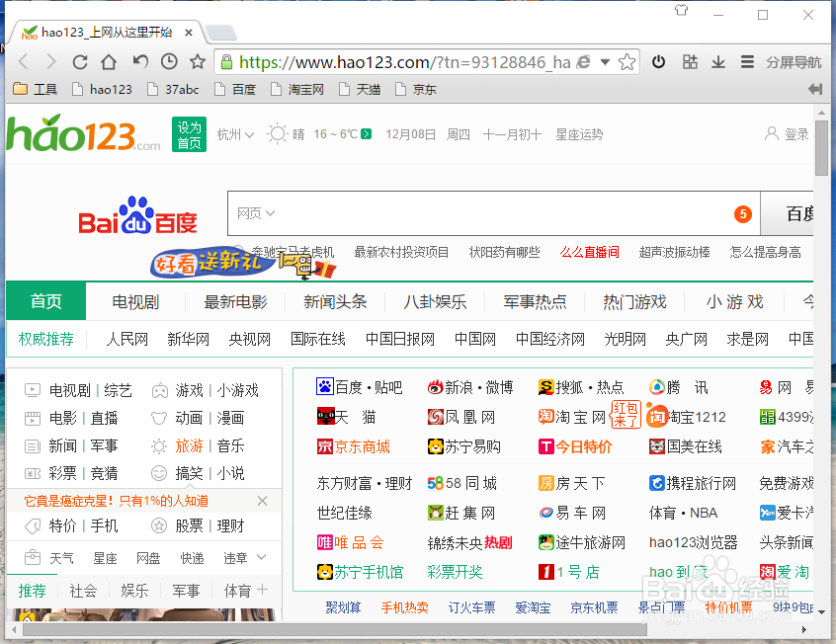Viewport: 836px width, 644px height.
Task: Refresh the hao123 page
Action: (x=79, y=61)
